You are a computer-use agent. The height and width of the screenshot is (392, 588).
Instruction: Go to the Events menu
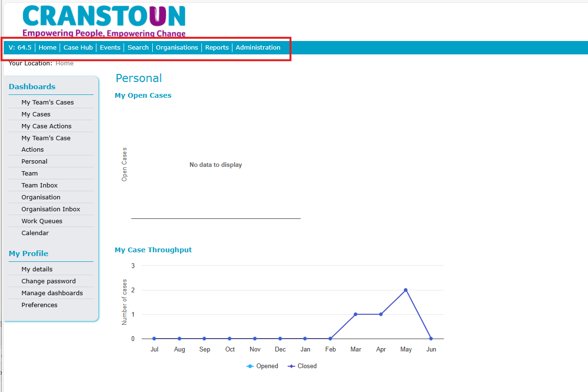tap(110, 47)
